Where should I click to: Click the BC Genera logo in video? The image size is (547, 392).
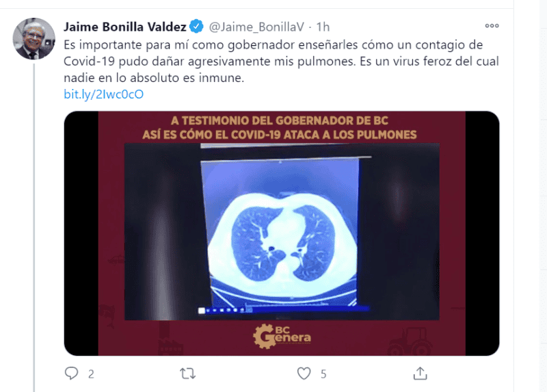click(282, 336)
